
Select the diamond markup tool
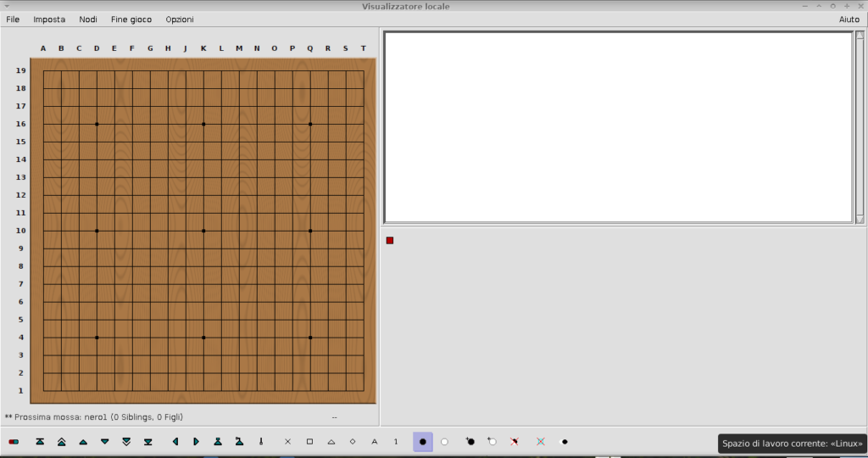click(353, 442)
